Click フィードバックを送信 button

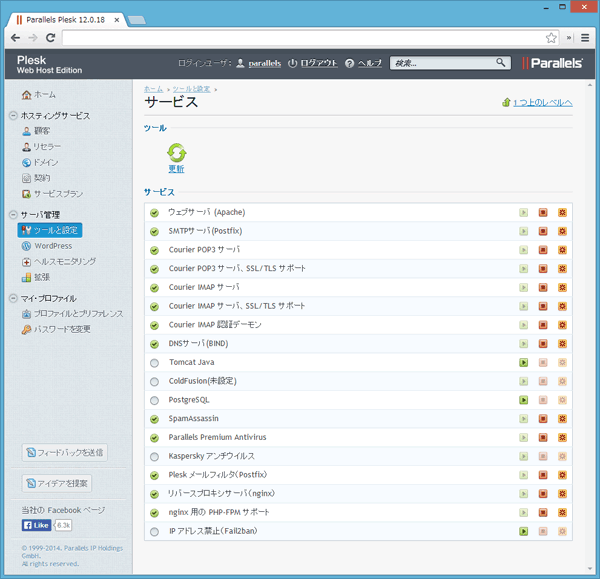click(x=65, y=453)
